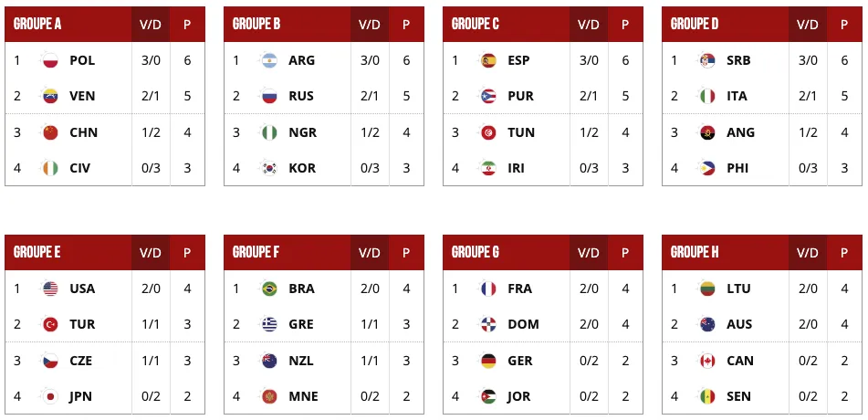868x420 pixels.
Task: Click the V/D column header in Groupe C
Action: 589,25
